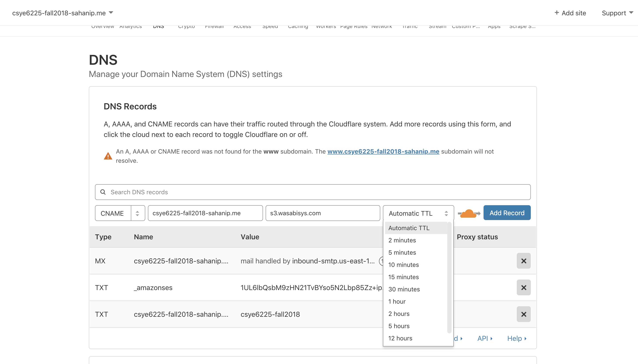Open the DNS tab
Screen dimensions: 638x364
(158, 26)
